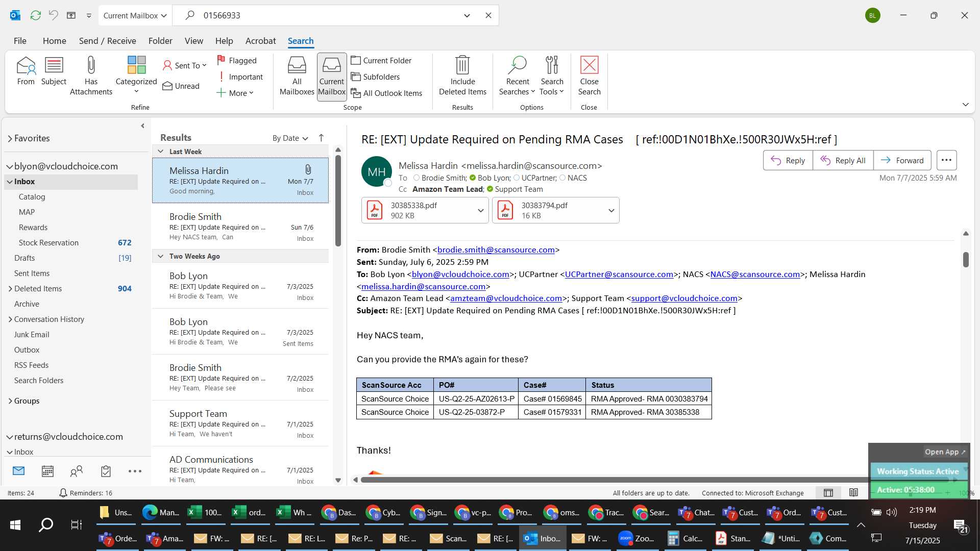Viewport: 980px width, 551px height.
Task: Collapse the ribbon chevron
Action: 965,105
